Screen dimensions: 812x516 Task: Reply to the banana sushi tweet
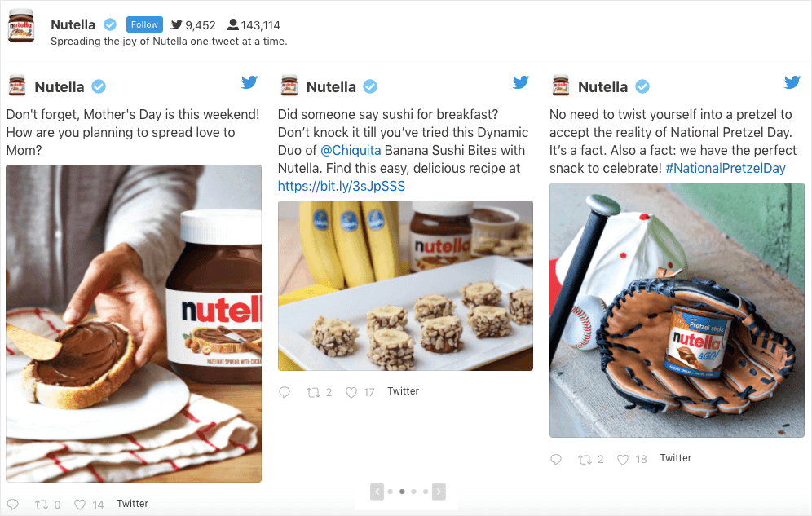point(285,392)
